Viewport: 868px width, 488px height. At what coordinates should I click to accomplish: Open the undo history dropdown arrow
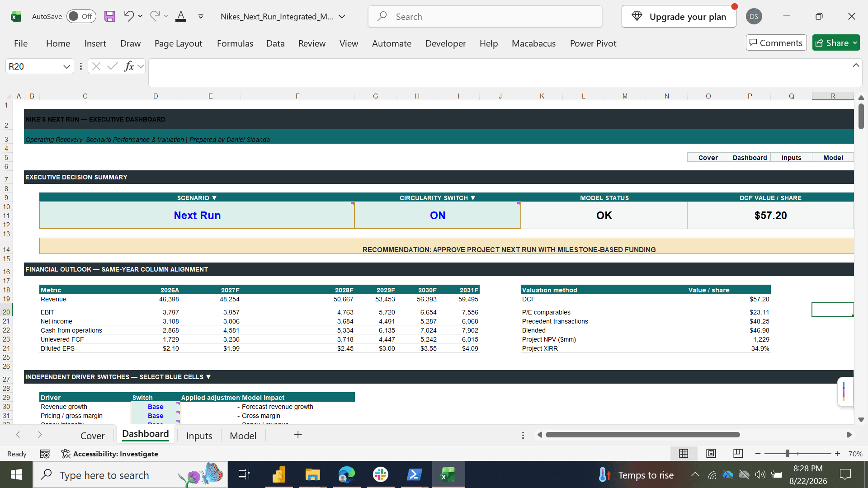click(x=140, y=17)
